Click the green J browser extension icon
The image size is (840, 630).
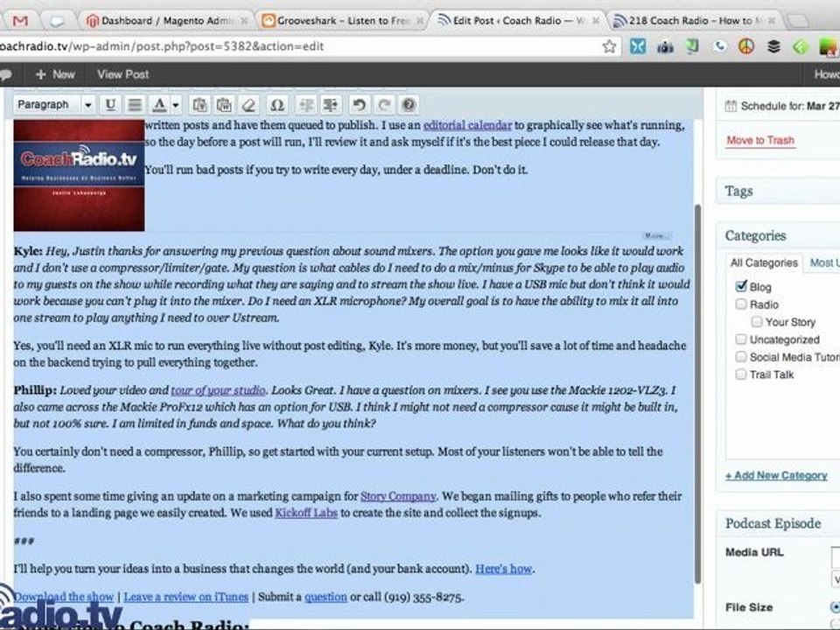click(x=693, y=46)
